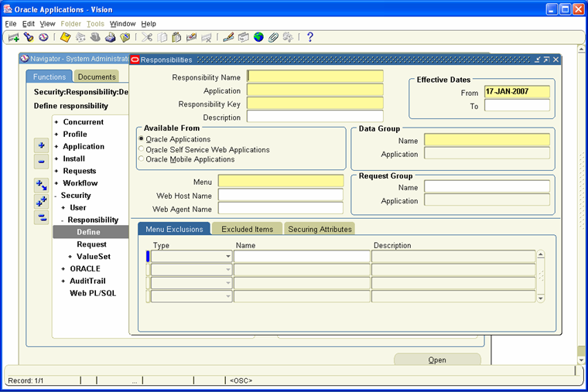Open the View menu
The image size is (588, 392).
(48, 24)
